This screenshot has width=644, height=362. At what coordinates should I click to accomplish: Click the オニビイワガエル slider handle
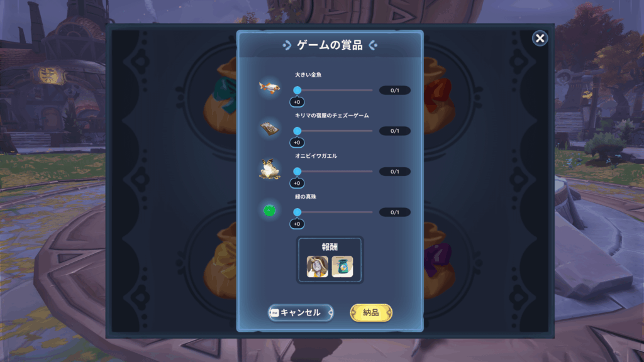pos(297,172)
